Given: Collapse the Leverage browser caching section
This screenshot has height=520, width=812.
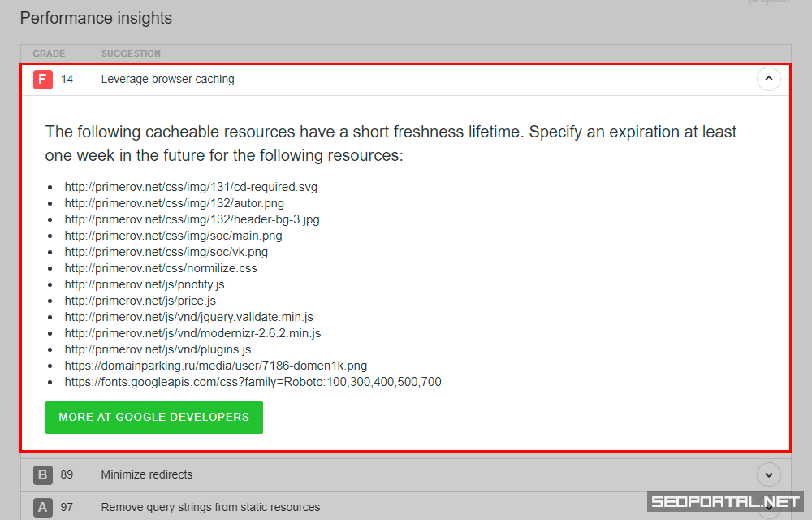Looking at the screenshot, I should click(768, 80).
